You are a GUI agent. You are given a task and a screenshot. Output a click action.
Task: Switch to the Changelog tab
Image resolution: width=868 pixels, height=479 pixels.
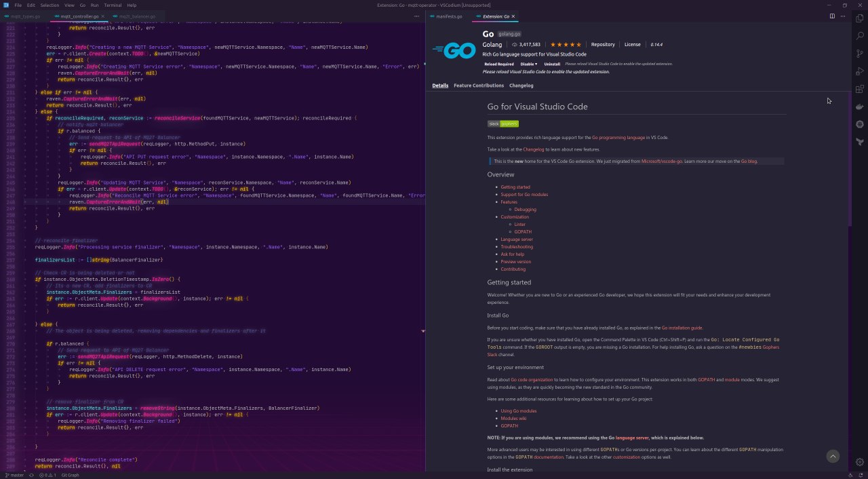coord(521,85)
